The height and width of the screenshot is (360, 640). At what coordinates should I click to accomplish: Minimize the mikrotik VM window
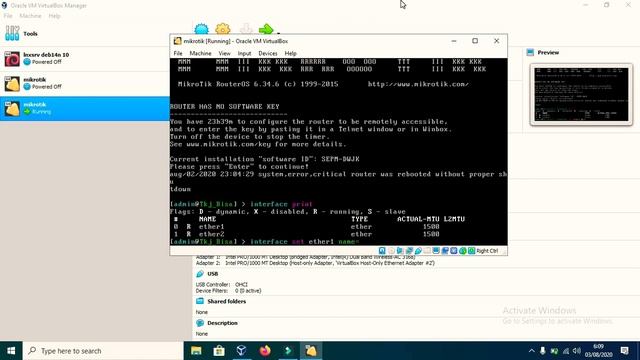[454, 41]
